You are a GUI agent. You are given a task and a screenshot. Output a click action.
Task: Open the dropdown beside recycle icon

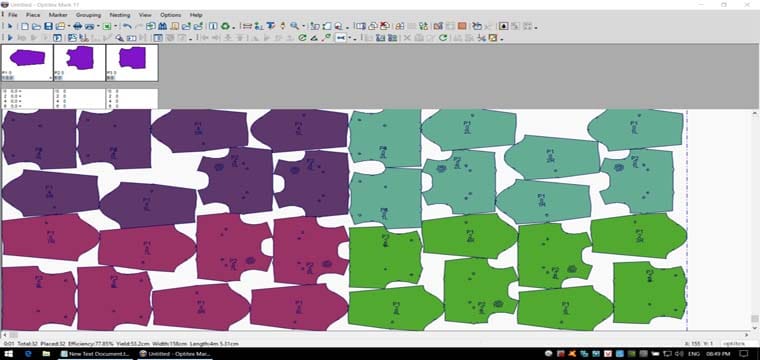pos(234,27)
